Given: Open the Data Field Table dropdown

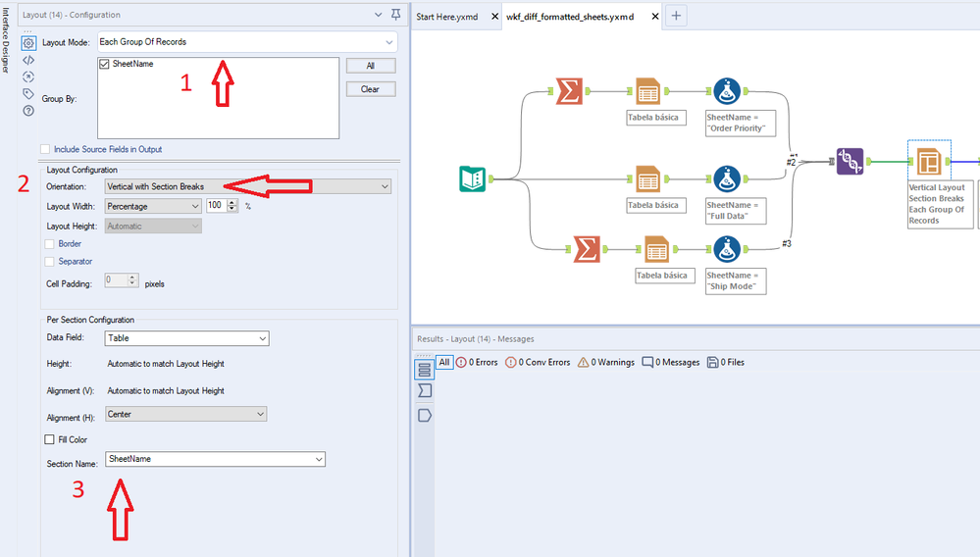Looking at the screenshot, I should tap(186, 337).
